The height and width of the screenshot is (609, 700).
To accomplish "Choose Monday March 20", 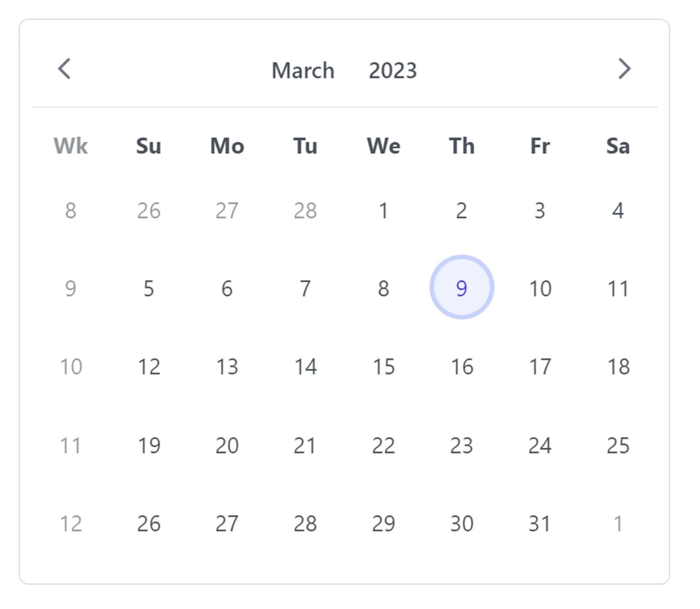I will tap(227, 445).
